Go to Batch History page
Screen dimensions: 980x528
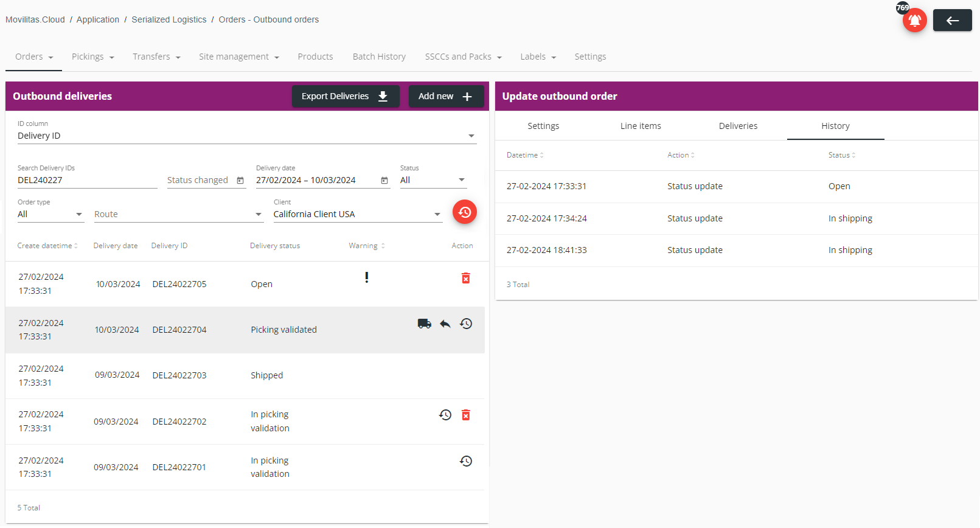pyautogui.click(x=379, y=57)
